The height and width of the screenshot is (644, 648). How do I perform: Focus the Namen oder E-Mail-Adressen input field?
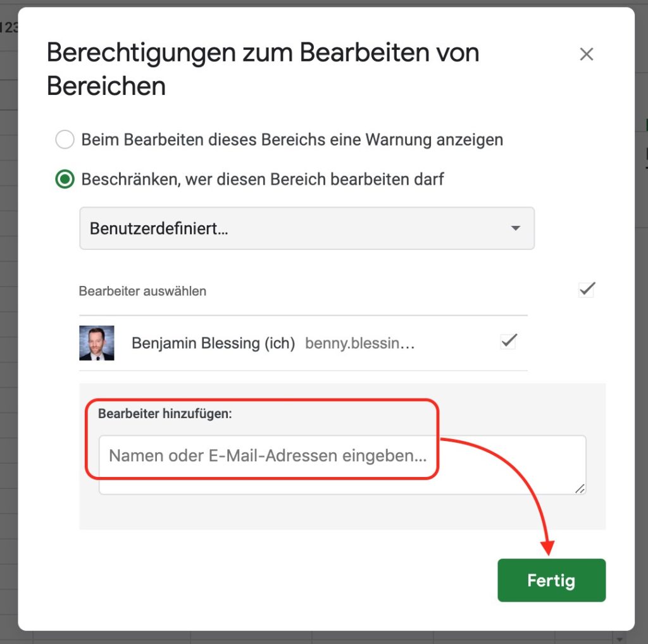coord(342,465)
